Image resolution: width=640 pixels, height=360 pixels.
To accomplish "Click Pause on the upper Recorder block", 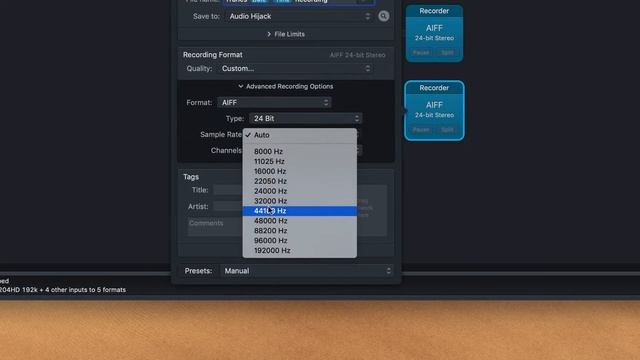I will (421, 53).
